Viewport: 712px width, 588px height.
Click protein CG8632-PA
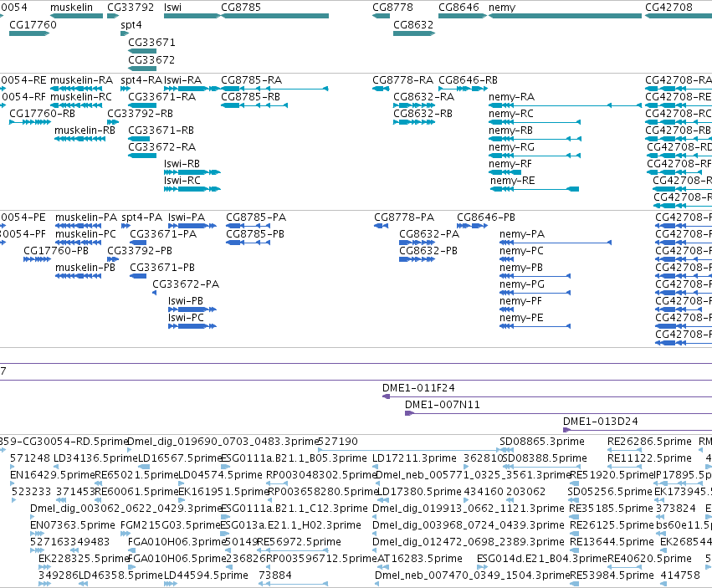pyautogui.click(x=417, y=243)
